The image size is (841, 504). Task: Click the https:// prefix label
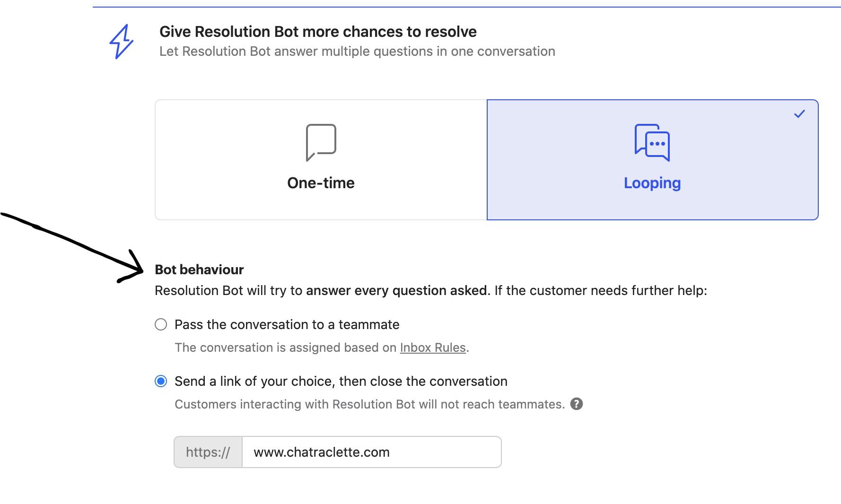click(x=208, y=452)
